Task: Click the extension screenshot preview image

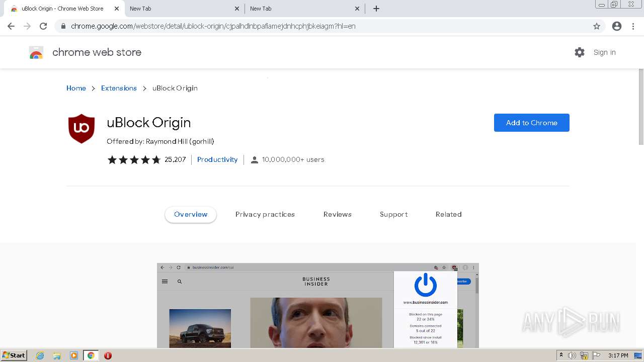Action: pyautogui.click(x=318, y=305)
